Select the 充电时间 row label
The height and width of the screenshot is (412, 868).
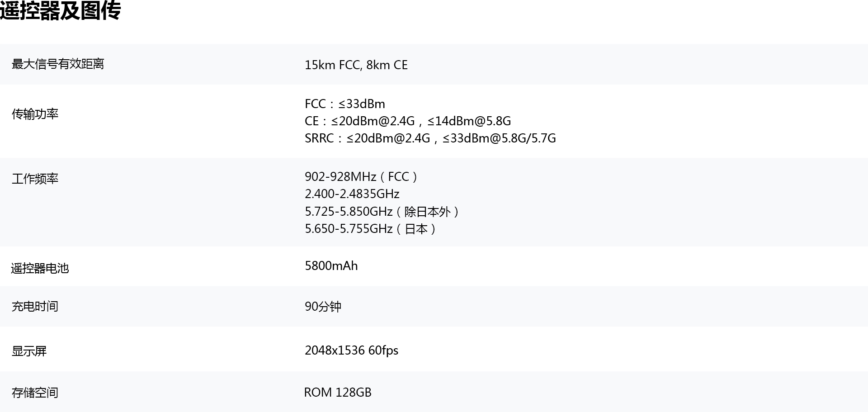pyautogui.click(x=35, y=306)
